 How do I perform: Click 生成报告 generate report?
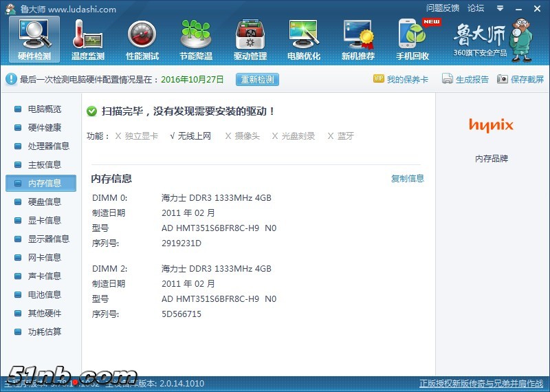click(465, 80)
